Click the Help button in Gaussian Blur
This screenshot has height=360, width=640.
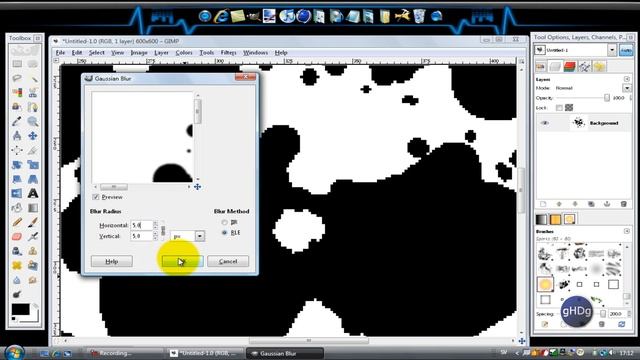[112, 261]
